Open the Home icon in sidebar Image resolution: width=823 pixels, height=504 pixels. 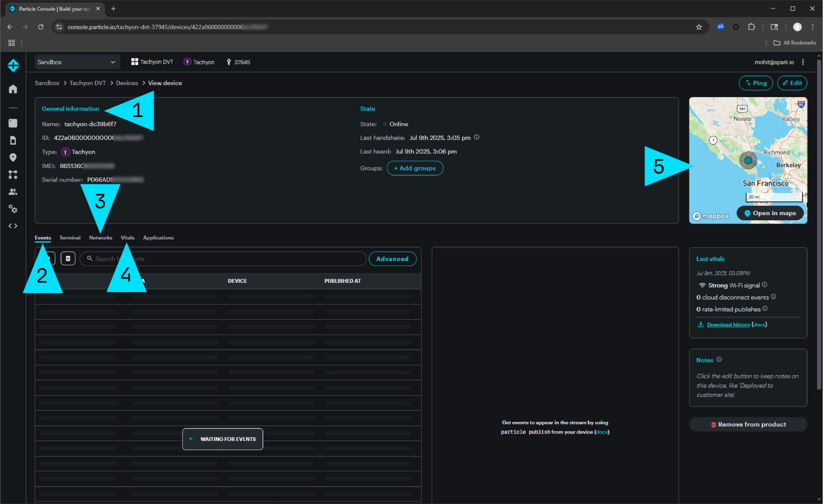pyautogui.click(x=13, y=89)
